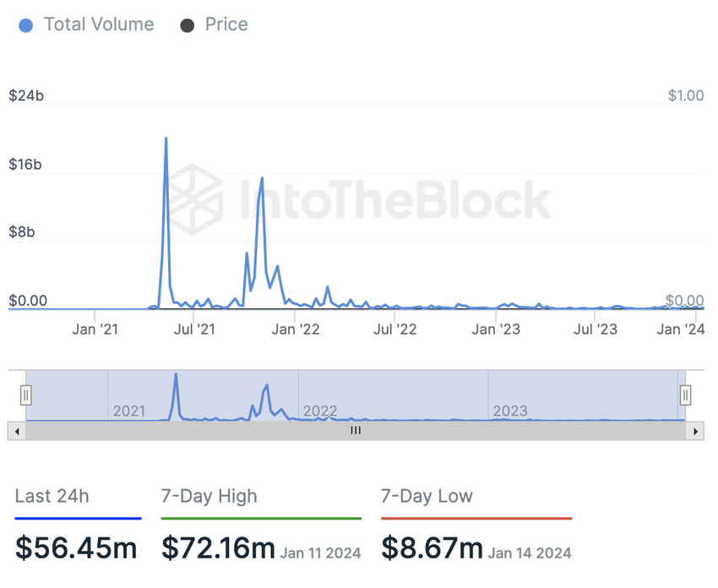Click the navigator's tallest mini-chart peak
The height and width of the screenshot is (588, 718).
coord(176,375)
